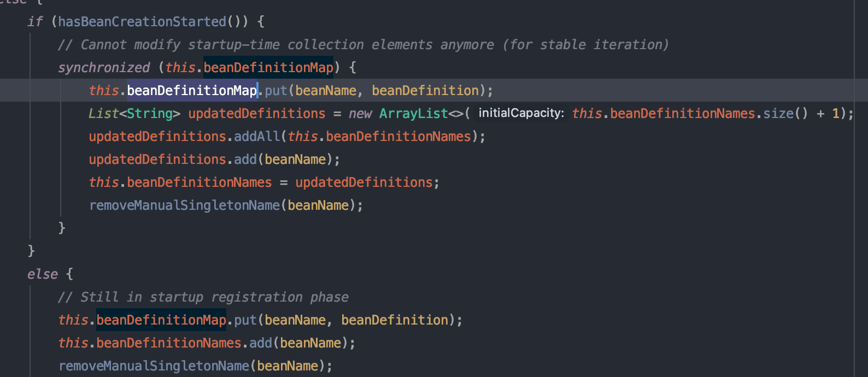868x377 pixels.
Task: Click the hasBeanCreationStarted method call
Action: pyautogui.click(x=142, y=22)
